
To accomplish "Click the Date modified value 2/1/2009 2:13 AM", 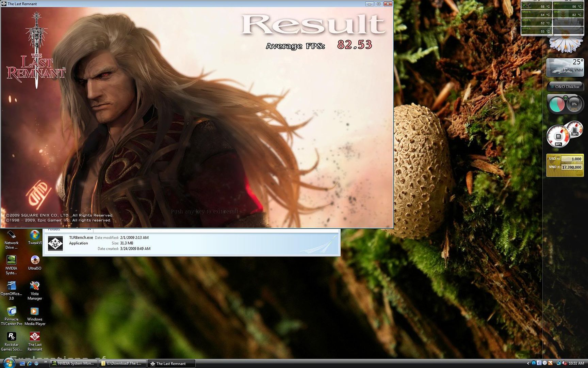I will tap(134, 237).
